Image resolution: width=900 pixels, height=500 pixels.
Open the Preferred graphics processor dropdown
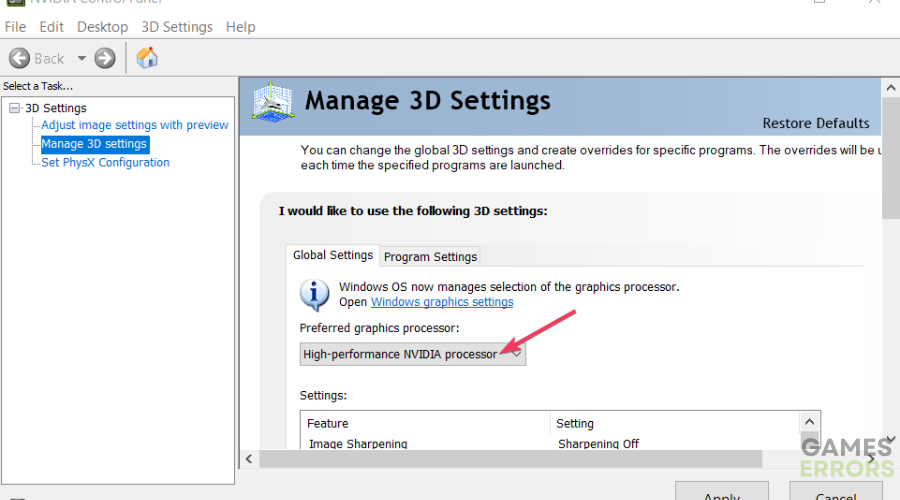pos(412,354)
